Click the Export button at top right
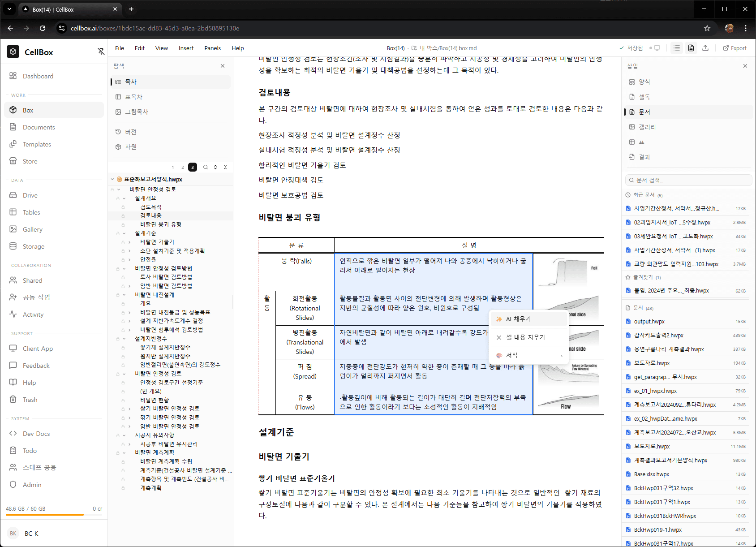756x547 pixels. 735,48
